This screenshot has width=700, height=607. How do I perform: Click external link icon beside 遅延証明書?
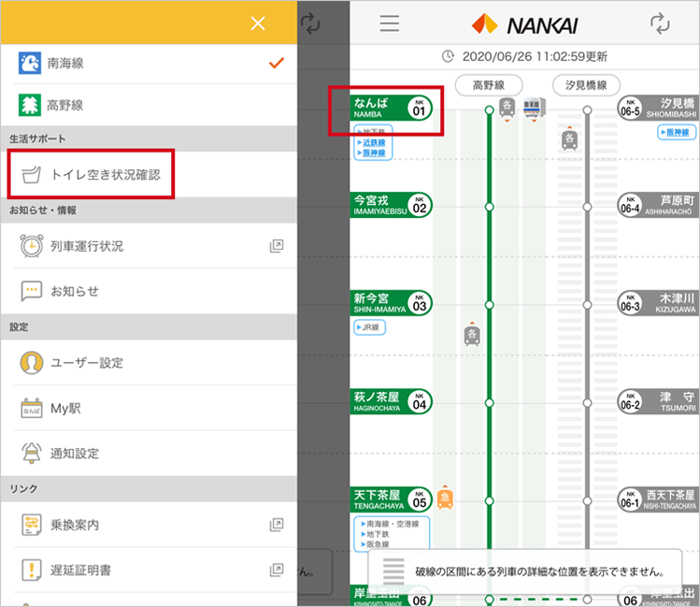[277, 570]
